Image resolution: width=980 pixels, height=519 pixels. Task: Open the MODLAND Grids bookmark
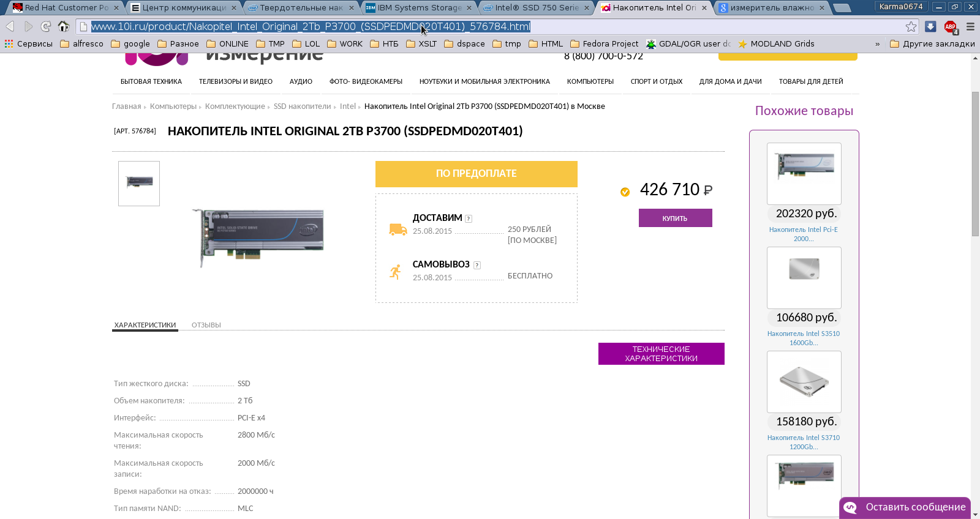pos(776,43)
